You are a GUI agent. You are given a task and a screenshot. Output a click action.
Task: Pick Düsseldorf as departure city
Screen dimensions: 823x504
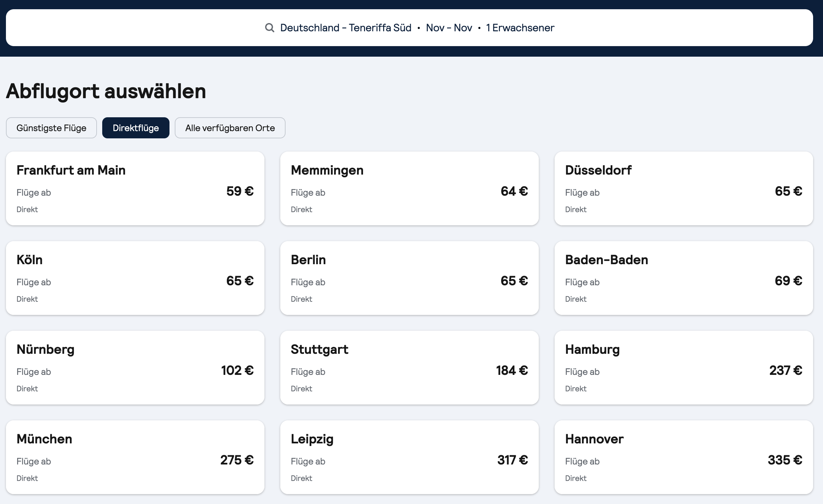tap(684, 188)
